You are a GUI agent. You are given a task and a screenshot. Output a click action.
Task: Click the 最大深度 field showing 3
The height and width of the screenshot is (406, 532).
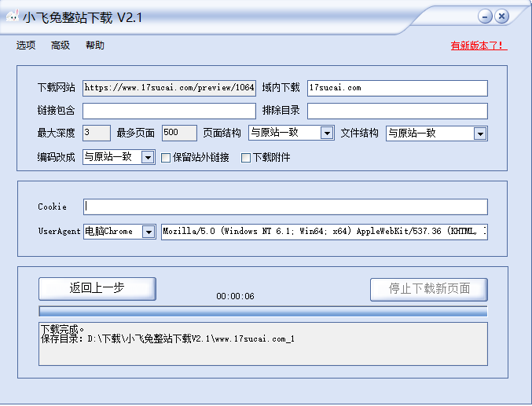[x=97, y=133]
